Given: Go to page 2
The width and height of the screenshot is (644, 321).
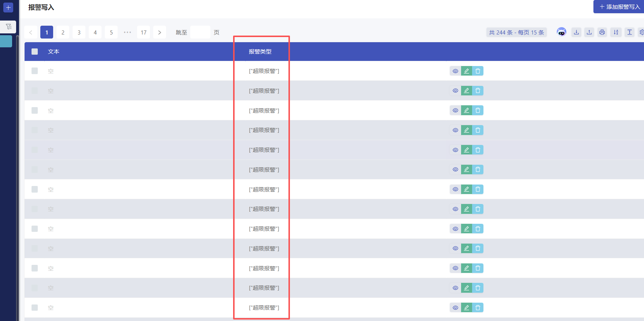Looking at the screenshot, I should [63, 32].
